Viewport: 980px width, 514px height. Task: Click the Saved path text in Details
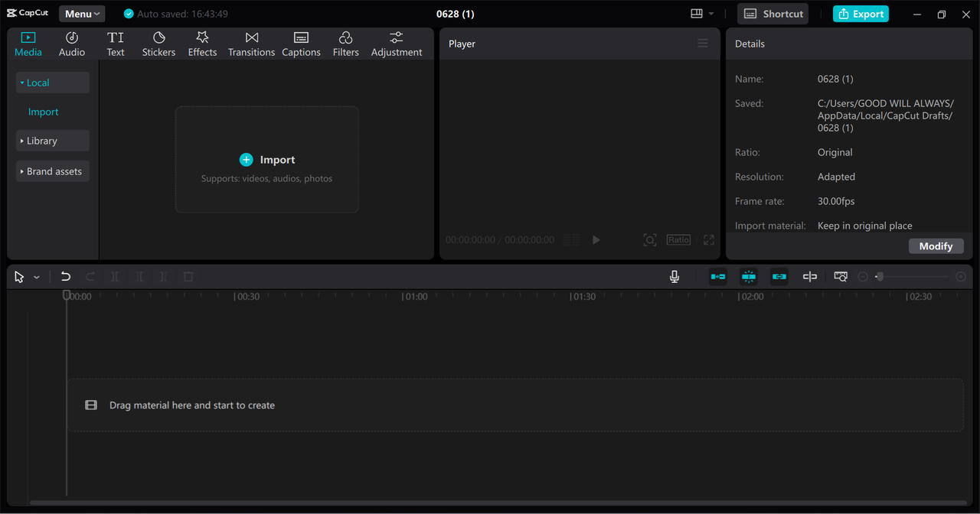point(886,115)
